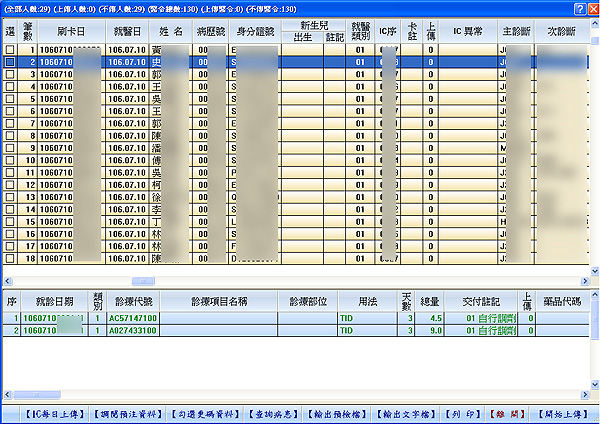Click the help question mark icon
Image resolution: width=600 pixels, height=424 pixels.
tap(579, 7)
